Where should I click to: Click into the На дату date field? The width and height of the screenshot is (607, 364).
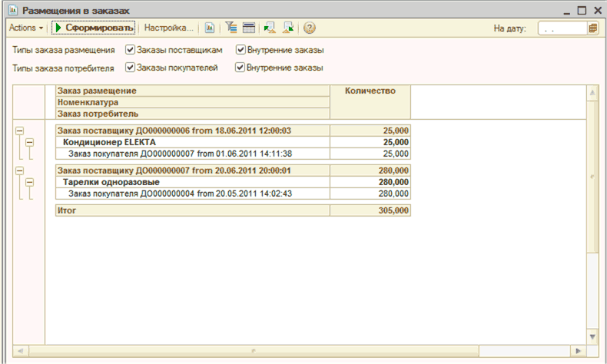(562, 28)
